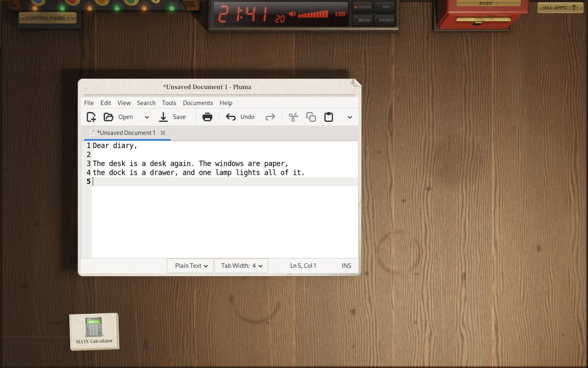Copy selection using the copy icon
This screenshot has width=588, height=368.
tap(311, 117)
